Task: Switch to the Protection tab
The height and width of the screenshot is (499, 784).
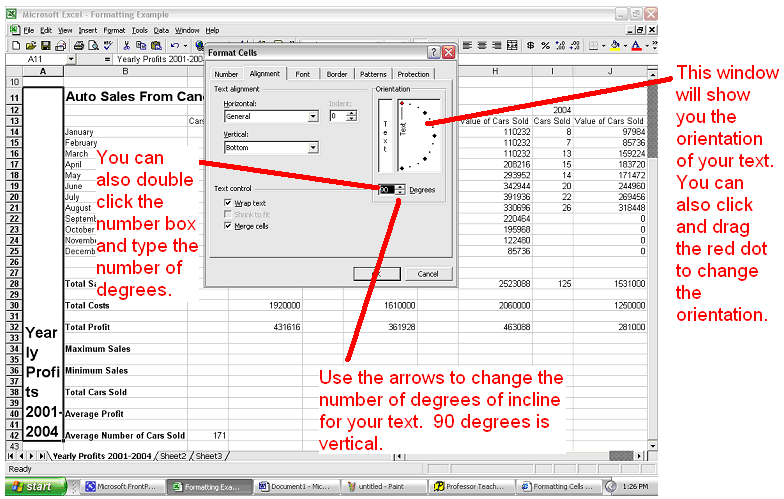Action: [414, 74]
